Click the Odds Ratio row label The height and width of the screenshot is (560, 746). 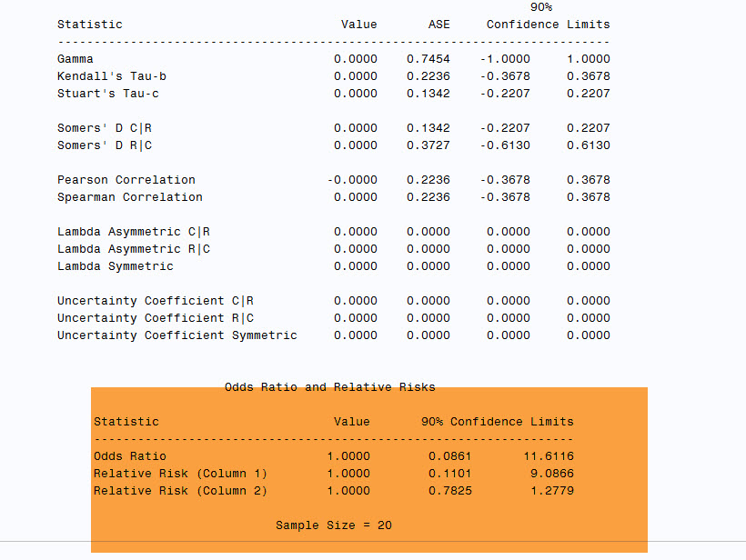tap(130, 456)
